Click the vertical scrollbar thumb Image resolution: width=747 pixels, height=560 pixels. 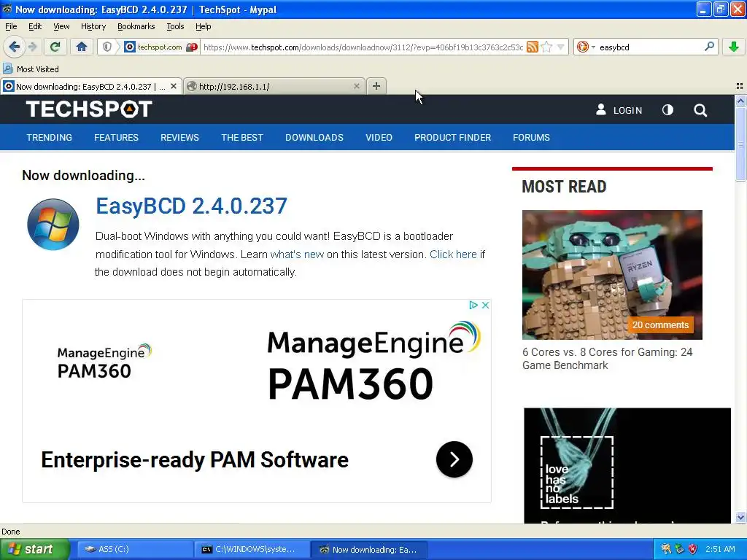pyautogui.click(x=740, y=144)
